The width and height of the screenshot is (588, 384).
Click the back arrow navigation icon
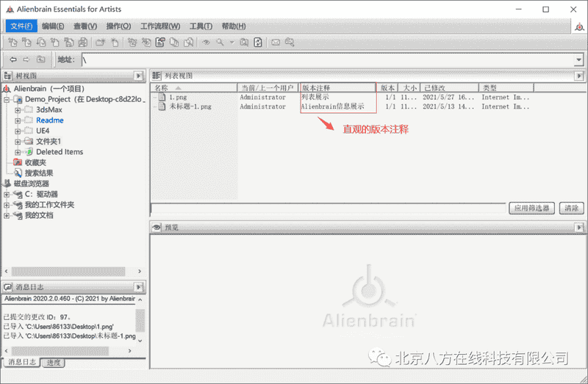[x=13, y=59]
